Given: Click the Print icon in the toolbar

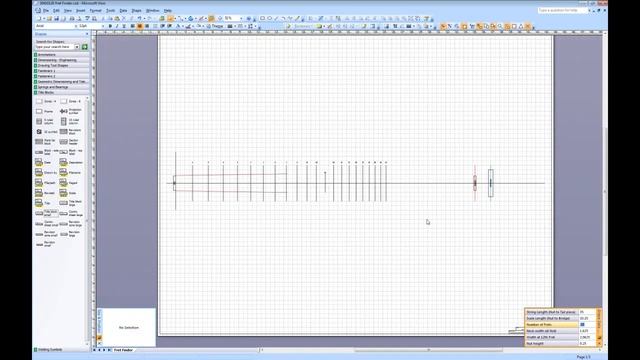Looking at the screenshot, I should [72, 18].
